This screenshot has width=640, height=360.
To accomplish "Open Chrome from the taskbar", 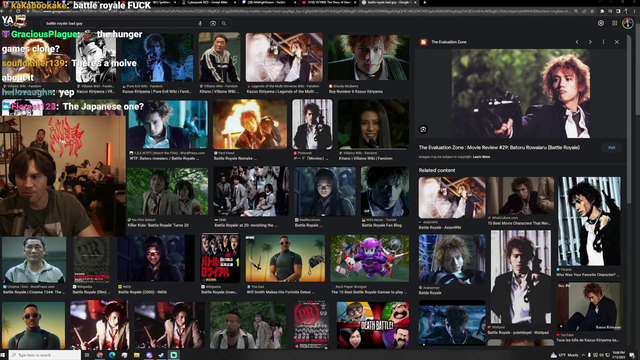I will 100,355.
